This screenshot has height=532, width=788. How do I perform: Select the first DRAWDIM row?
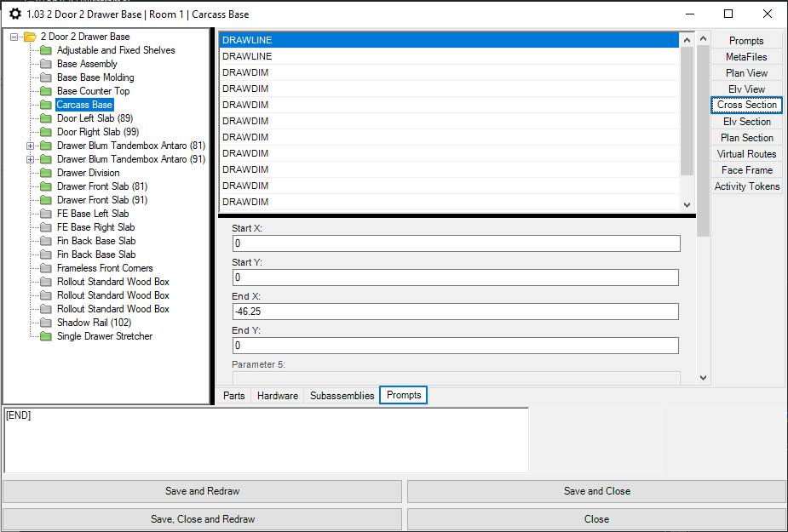tap(449, 72)
